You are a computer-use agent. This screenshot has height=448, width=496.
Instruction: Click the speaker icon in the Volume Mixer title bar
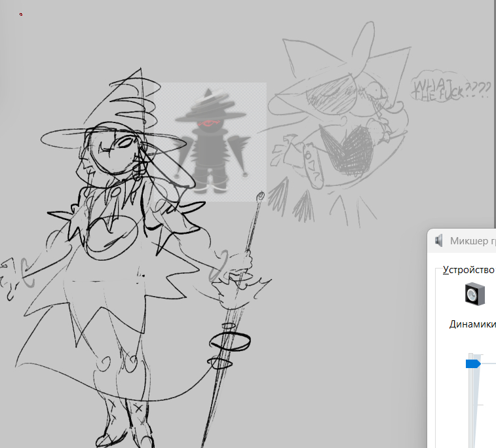[x=439, y=240]
